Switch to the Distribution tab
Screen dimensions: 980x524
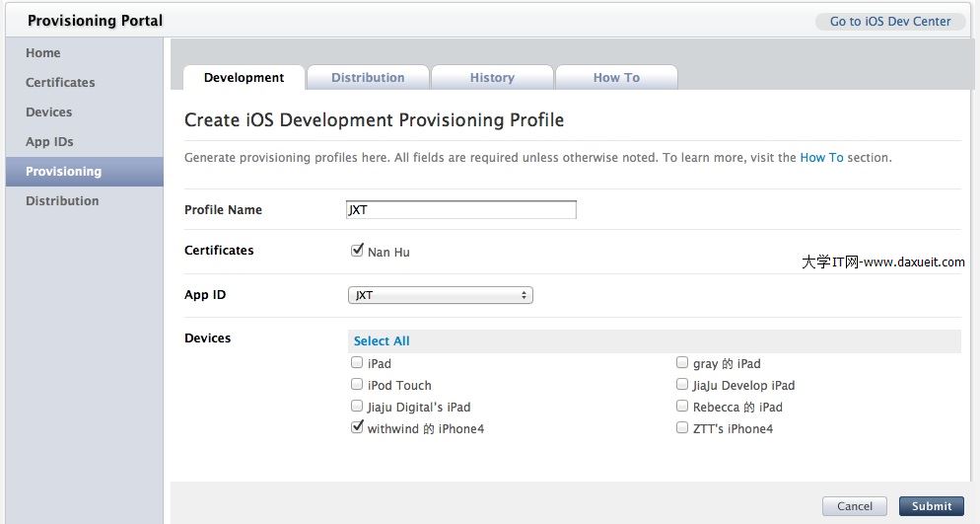368,78
